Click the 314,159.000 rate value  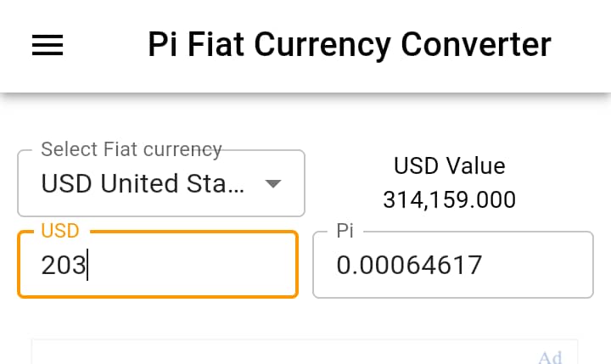pyautogui.click(x=449, y=200)
